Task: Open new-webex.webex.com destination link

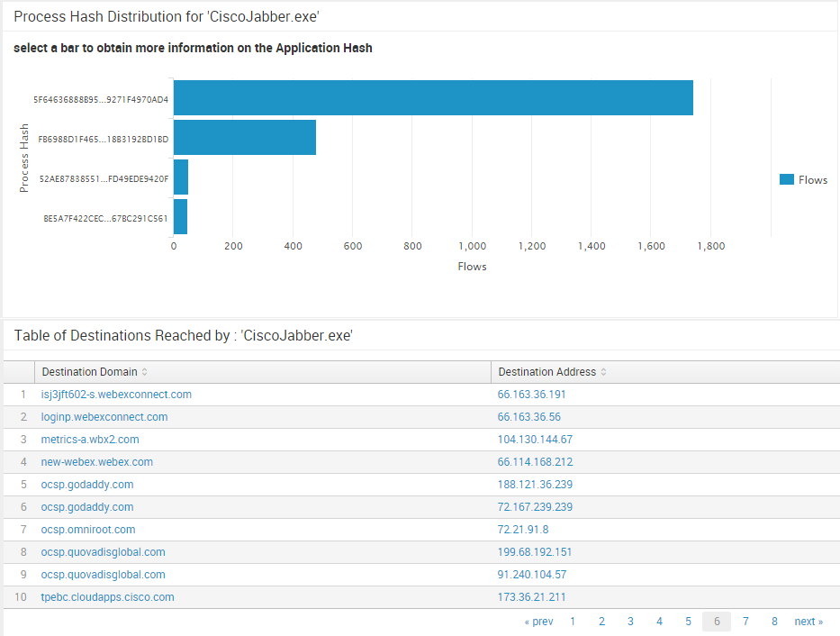Action: pos(97,462)
